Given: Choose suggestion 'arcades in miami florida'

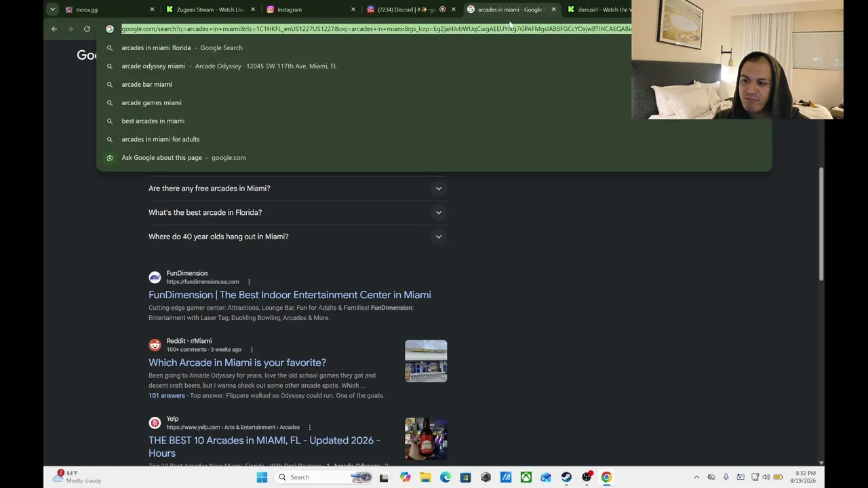Looking at the screenshot, I should click(x=434, y=47).
